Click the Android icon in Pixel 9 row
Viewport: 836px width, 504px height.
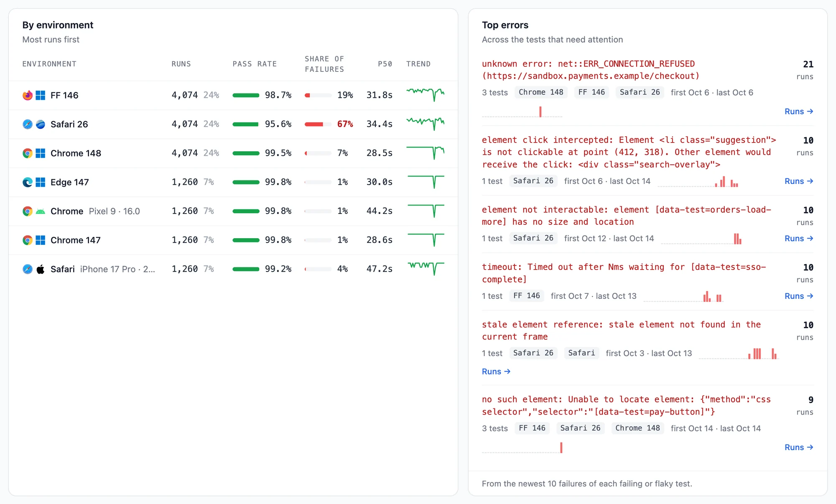point(41,211)
